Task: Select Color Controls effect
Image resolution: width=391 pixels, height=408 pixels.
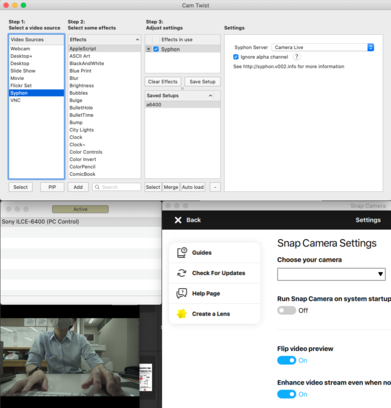Action: click(x=104, y=152)
